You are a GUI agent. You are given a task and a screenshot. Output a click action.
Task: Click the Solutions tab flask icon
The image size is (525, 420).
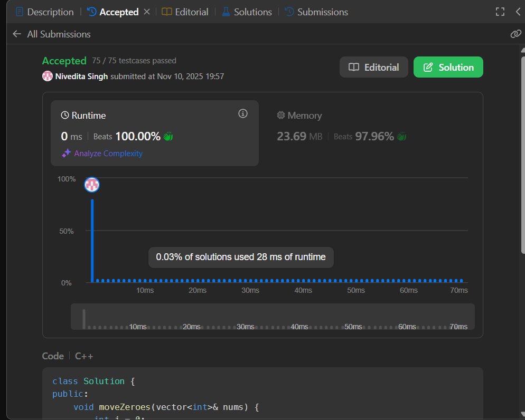click(x=226, y=12)
